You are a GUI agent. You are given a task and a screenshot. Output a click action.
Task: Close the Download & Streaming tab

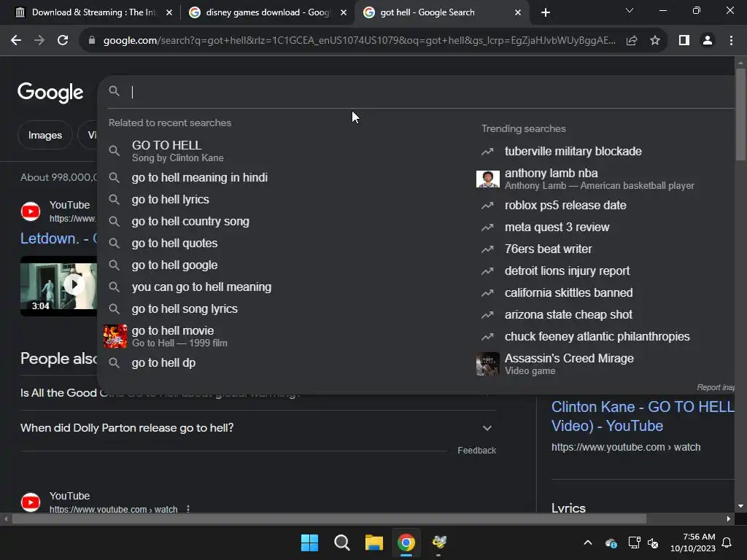pos(169,12)
